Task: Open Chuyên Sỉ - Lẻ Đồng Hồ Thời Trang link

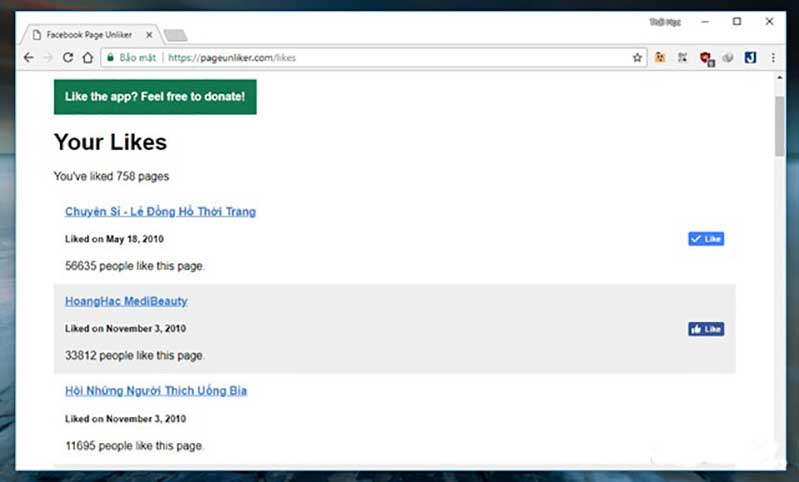Action: point(160,211)
